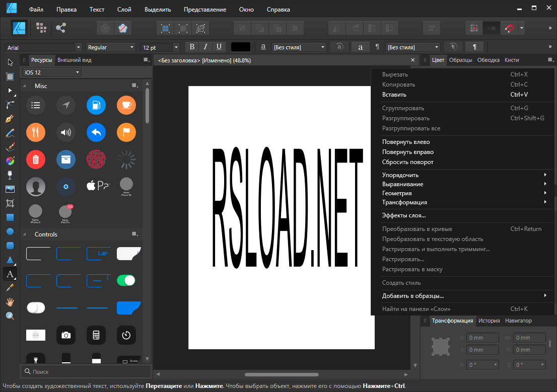Select the Transparency glass tool
The image size is (557, 392).
click(x=10, y=175)
